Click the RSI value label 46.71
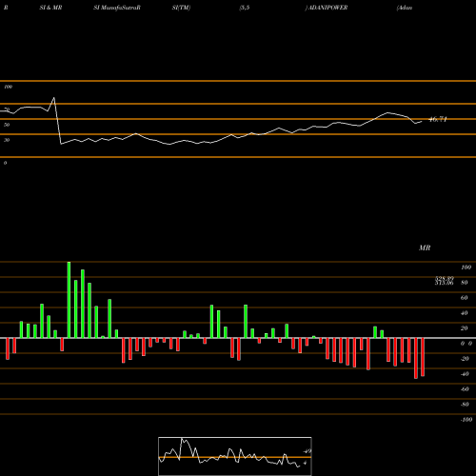Screen dimensions: 476x476 pyautogui.click(x=438, y=119)
